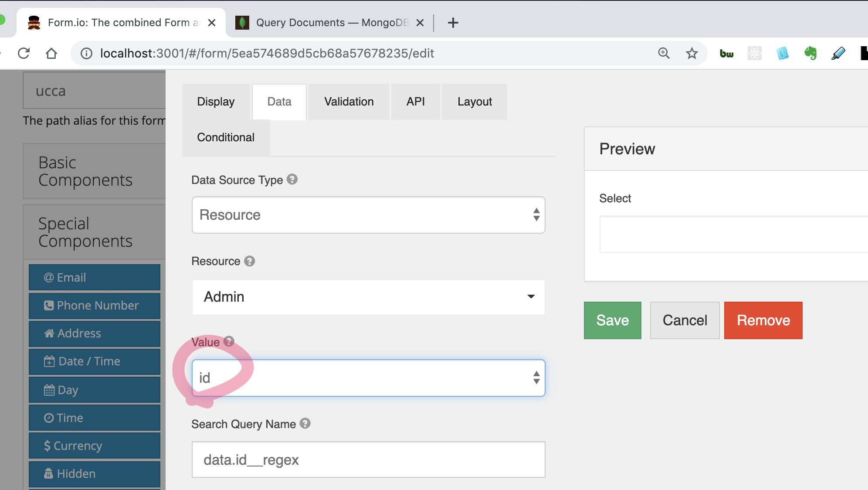Select the Email special component

tap(94, 277)
